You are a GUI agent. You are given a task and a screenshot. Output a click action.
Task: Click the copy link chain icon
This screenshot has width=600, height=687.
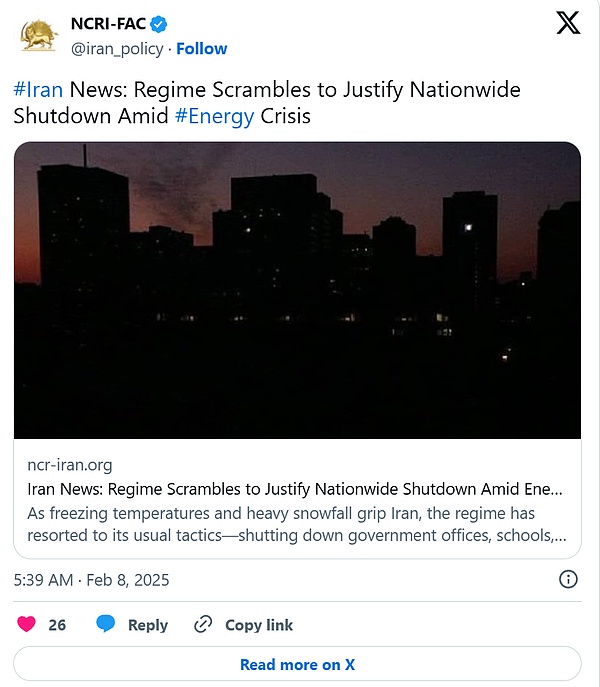click(x=203, y=624)
